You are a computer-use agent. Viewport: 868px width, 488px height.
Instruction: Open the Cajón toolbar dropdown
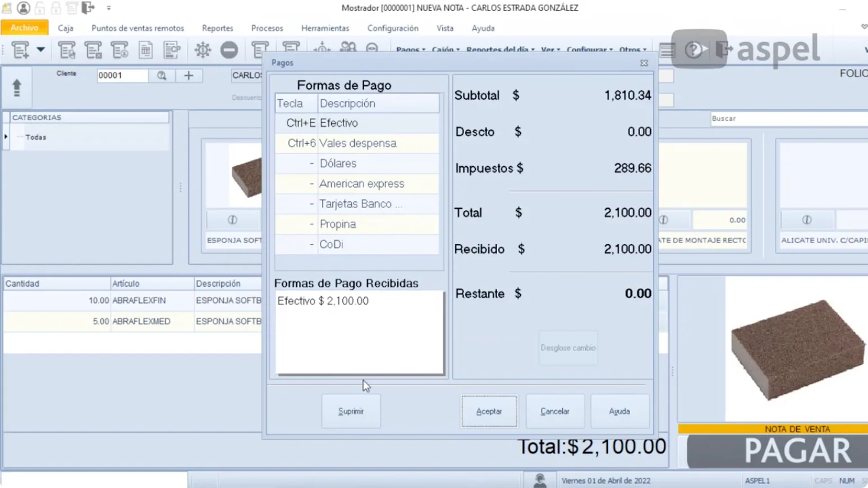point(446,50)
